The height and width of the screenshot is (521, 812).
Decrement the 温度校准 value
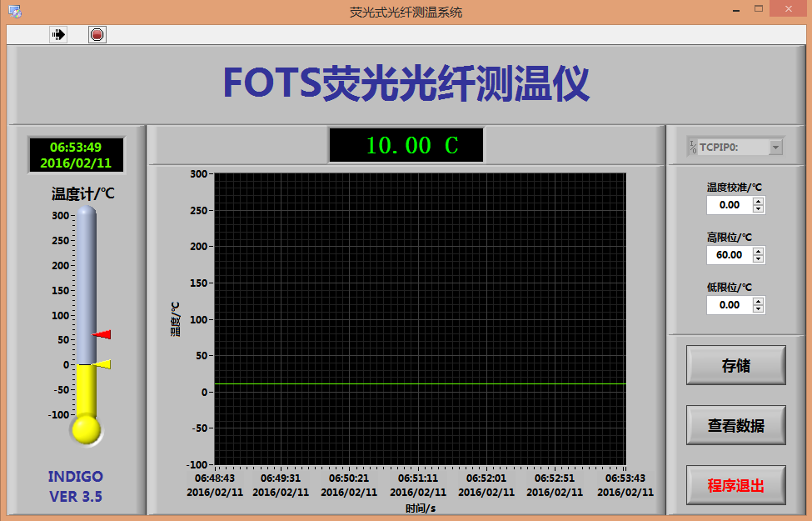click(x=759, y=209)
